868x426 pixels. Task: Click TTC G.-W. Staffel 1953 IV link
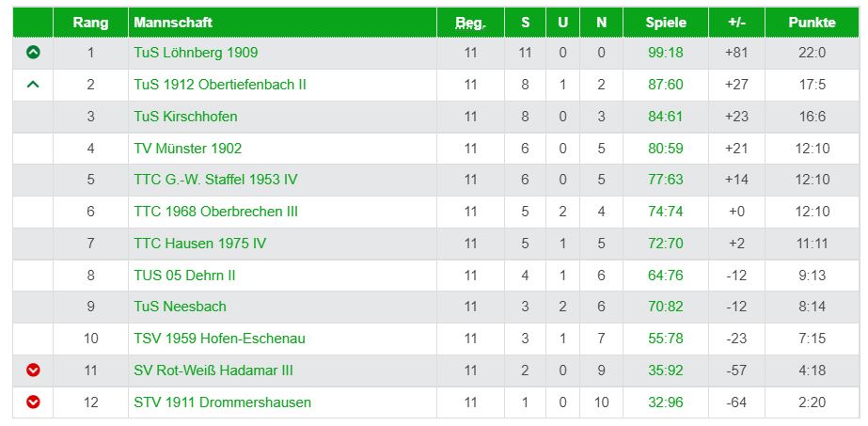pyautogui.click(x=215, y=180)
